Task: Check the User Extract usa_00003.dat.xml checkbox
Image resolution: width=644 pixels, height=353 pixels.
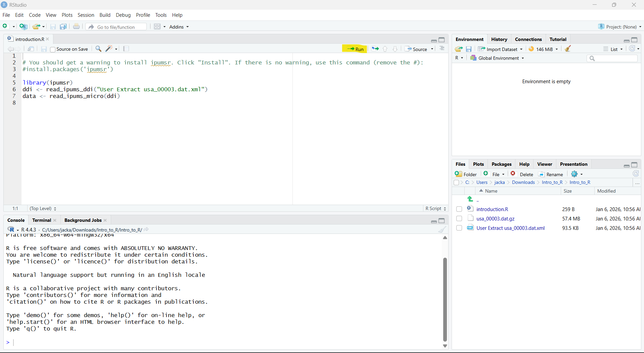Action: pyautogui.click(x=459, y=228)
